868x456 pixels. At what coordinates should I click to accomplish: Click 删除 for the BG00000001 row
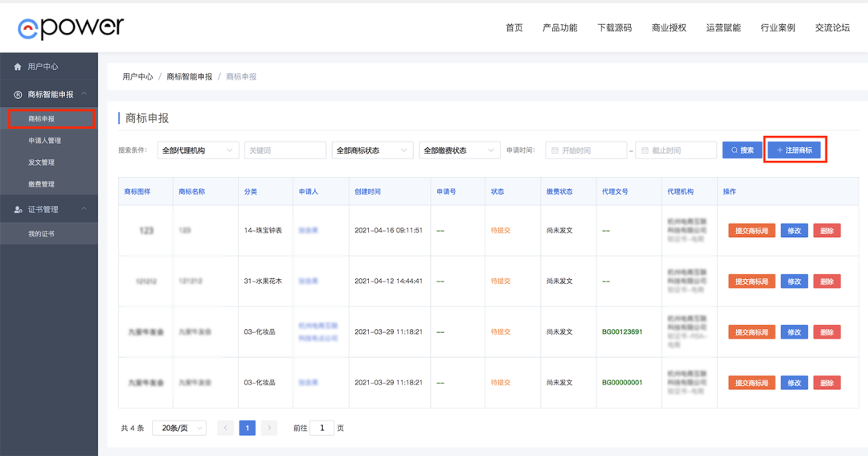coord(826,383)
